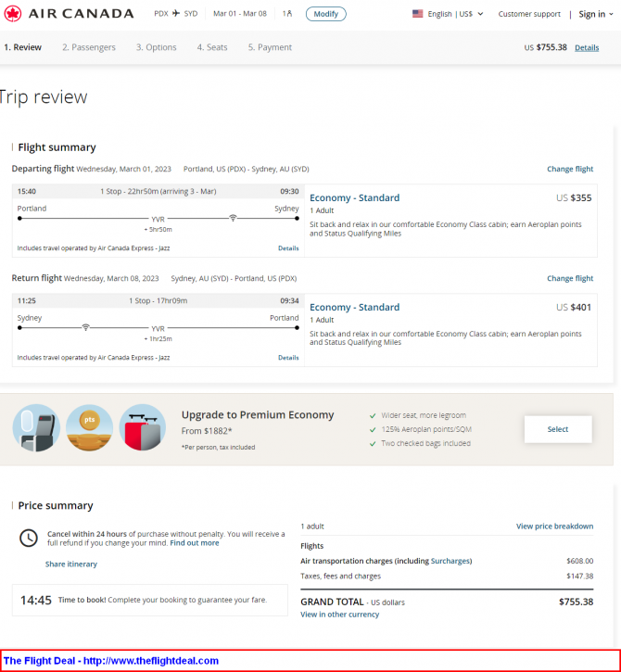
Task: Click the red luggage bags illustration
Action: click(143, 427)
